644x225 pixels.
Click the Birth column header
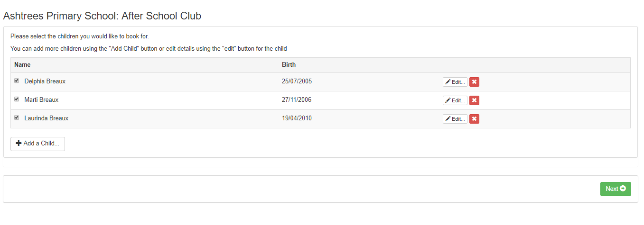tap(289, 65)
